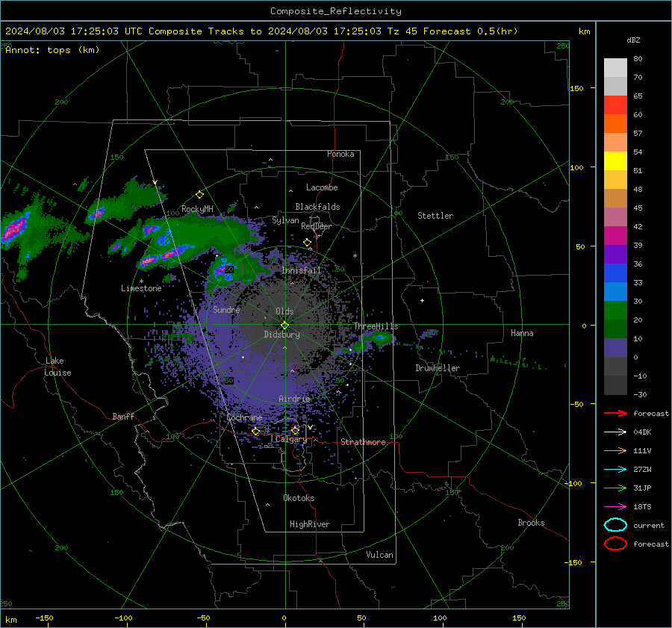Click the Olds label
This screenshot has height=628, width=672.
(284, 311)
